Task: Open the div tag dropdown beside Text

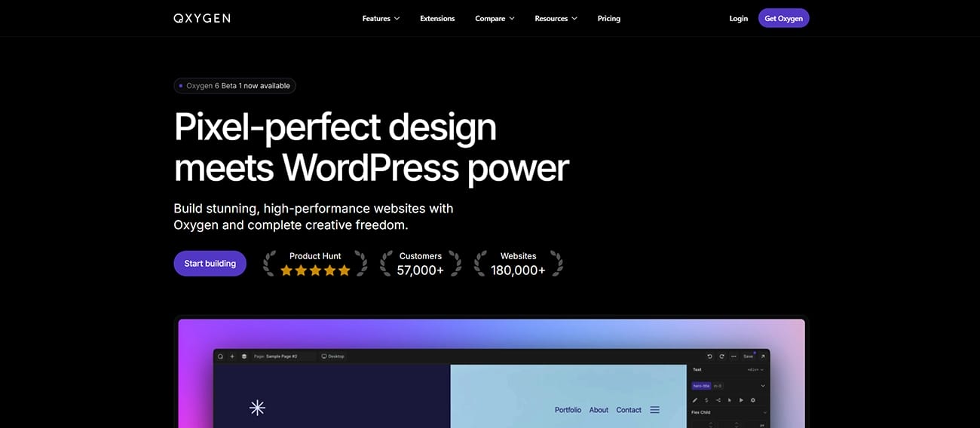Action: tap(755, 370)
